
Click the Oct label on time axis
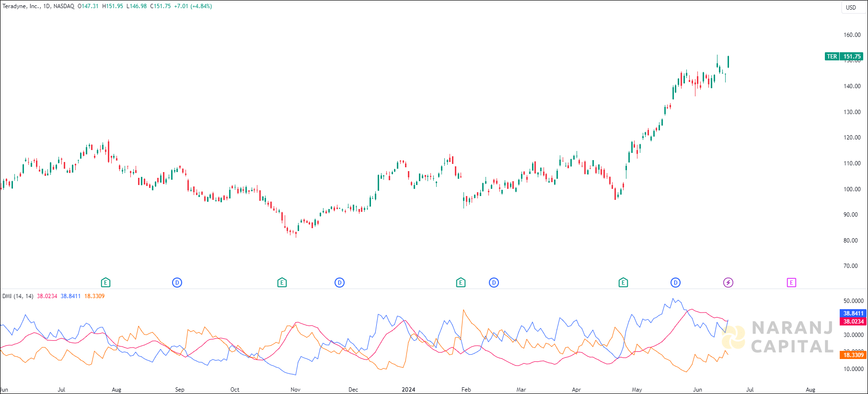[235, 390]
